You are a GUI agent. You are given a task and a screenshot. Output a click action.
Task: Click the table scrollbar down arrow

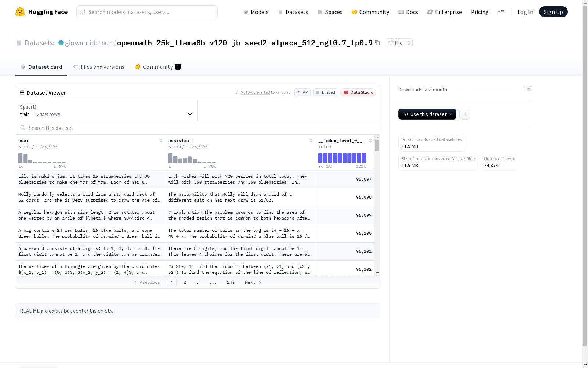377,273
